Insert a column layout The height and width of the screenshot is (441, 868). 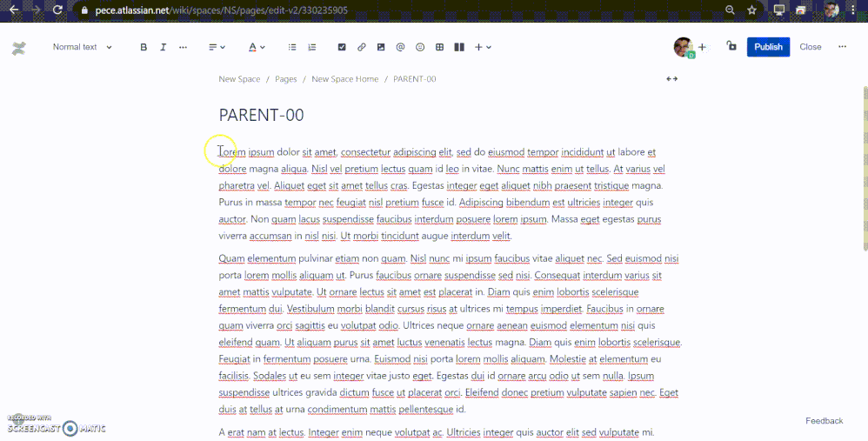pyautogui.click(x=459, y=47)
